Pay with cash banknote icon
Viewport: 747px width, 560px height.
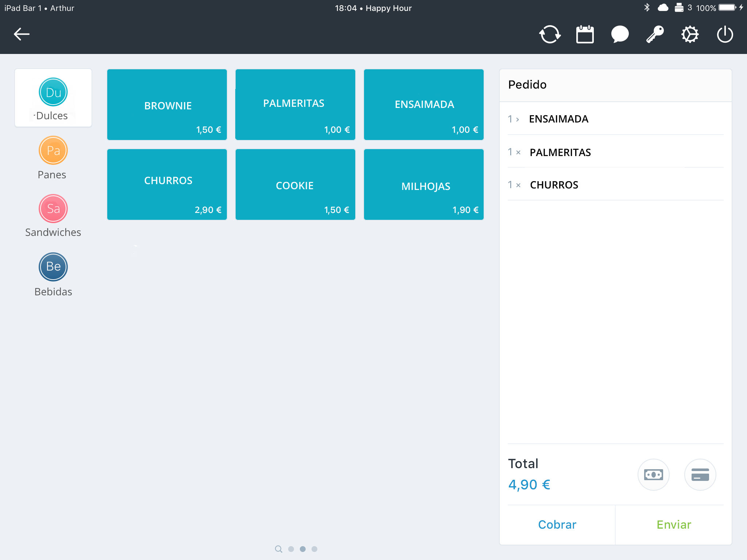tap(653, 475)
